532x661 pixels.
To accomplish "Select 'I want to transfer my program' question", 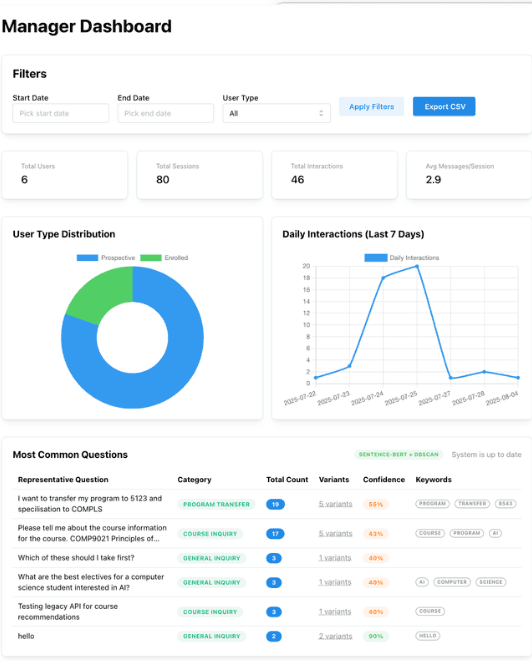I will tap(90, 504).
